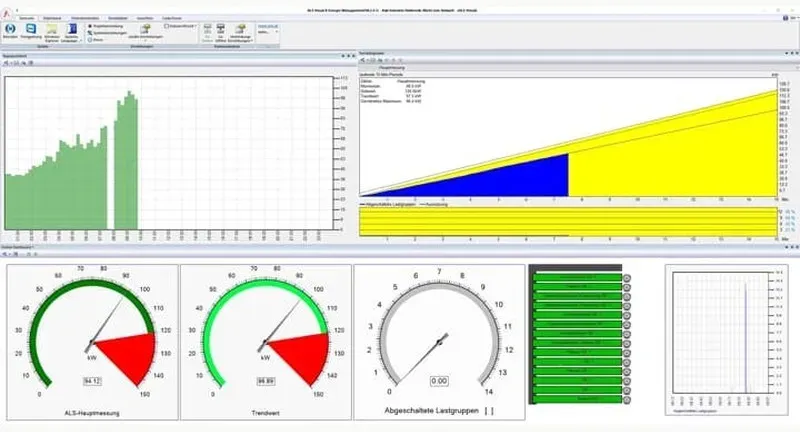Toggle the third-from-bottom load group round button
Image resolution: width=800 pixels, height=432 pixels.
point(627,381)
